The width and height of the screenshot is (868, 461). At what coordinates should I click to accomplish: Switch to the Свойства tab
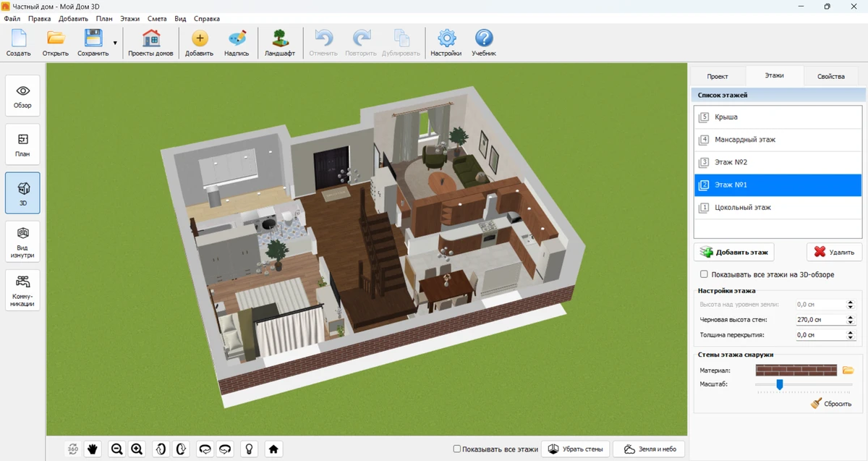[830, 76]
